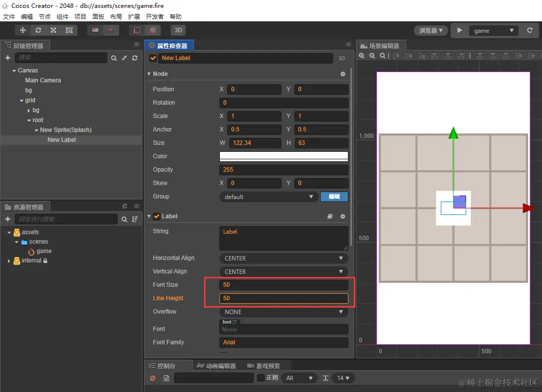This screenshot has height=392, width=542.
Task: Zoom in the scene editor
Action: 361,56
